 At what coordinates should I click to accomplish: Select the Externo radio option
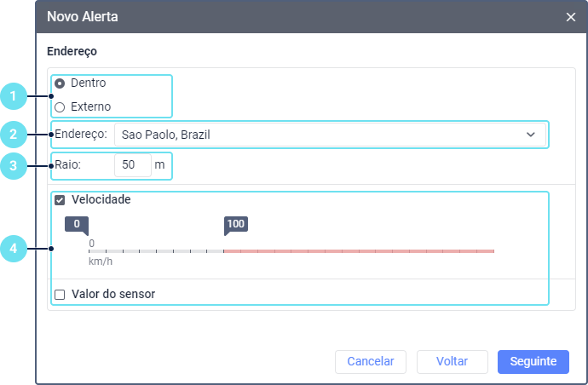pos(60,107)
